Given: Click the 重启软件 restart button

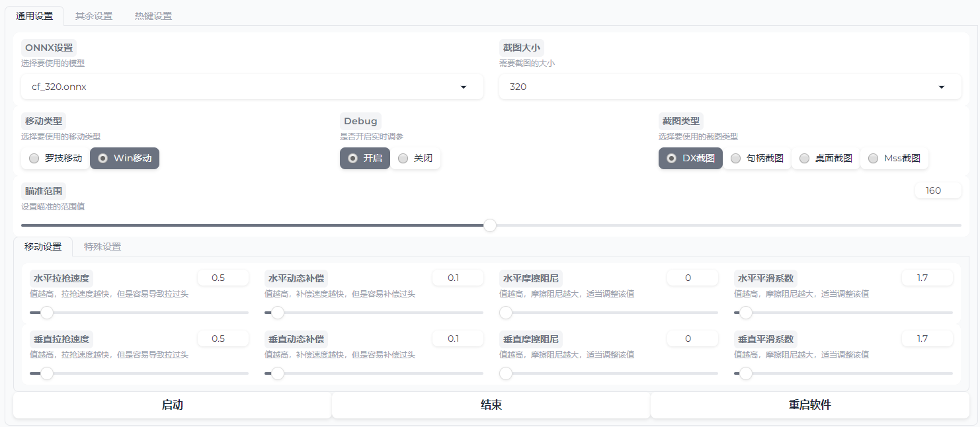Looking at the screenshot, I should point(810,404).
